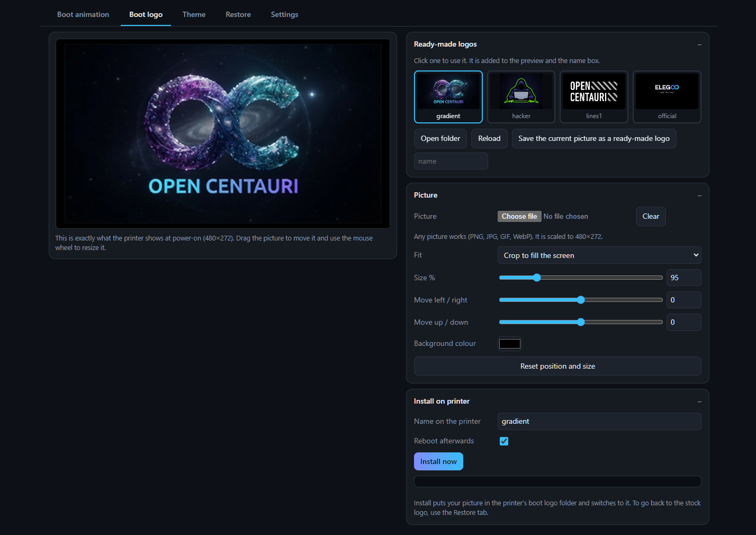Switch to the Boot animation tab
Image resolution: width=756 pixels, height=535 pixels.
point(83,14)
